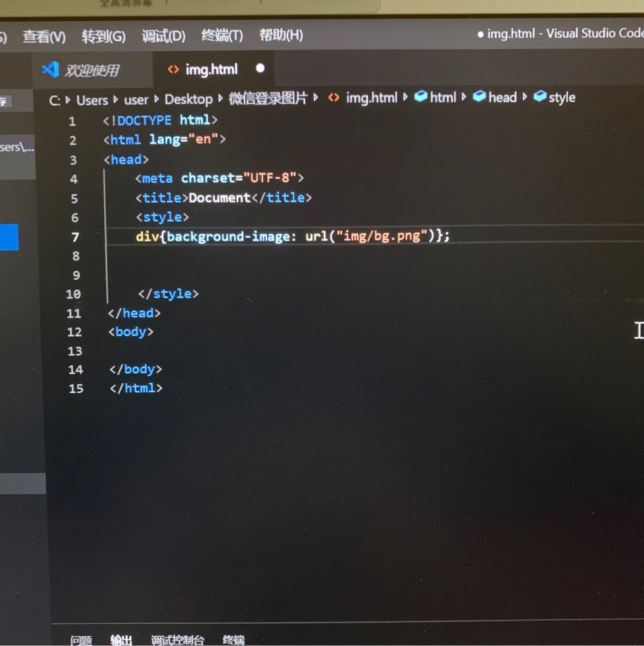Viewport: 644px width, 646px height.
Task: Open the 输出 panel tab
Action: tap(121, 640)
